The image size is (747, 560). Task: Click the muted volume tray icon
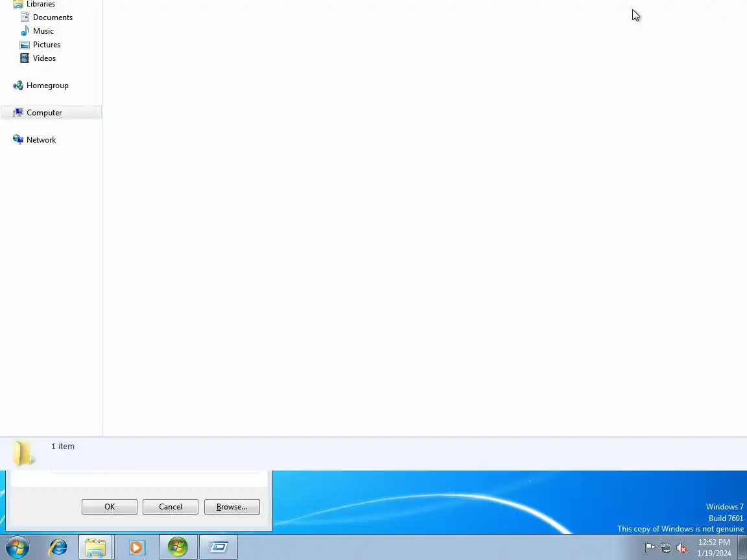click(682, 548)
